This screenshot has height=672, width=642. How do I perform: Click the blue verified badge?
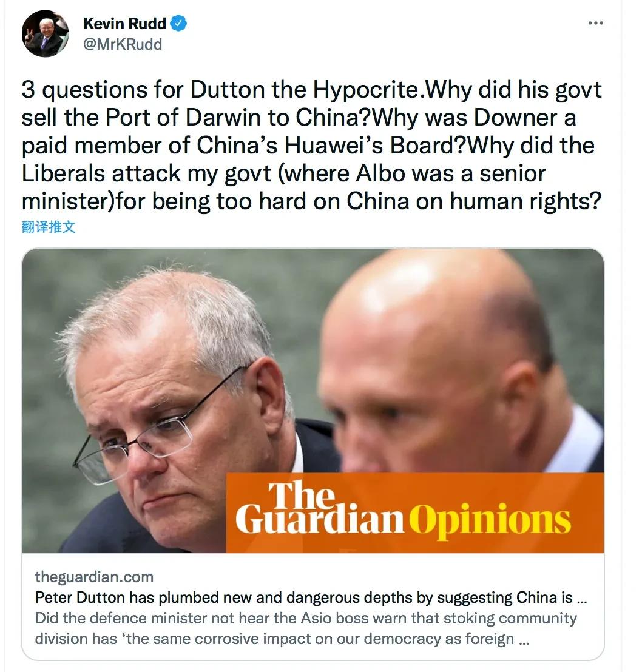point(179,24)
